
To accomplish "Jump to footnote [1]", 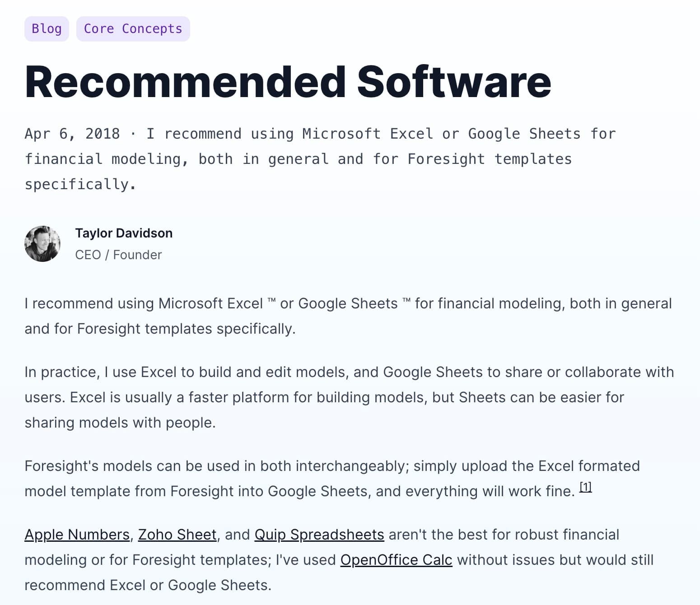I will pos(585,487).
